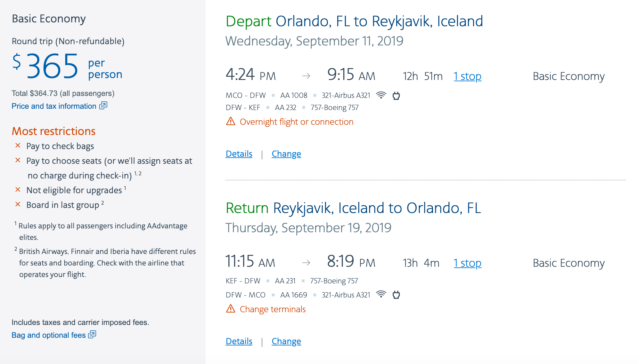Click the external link icon beside Bag and optional fees
Screen dimensions: 638x364
(x=92, y=335)
